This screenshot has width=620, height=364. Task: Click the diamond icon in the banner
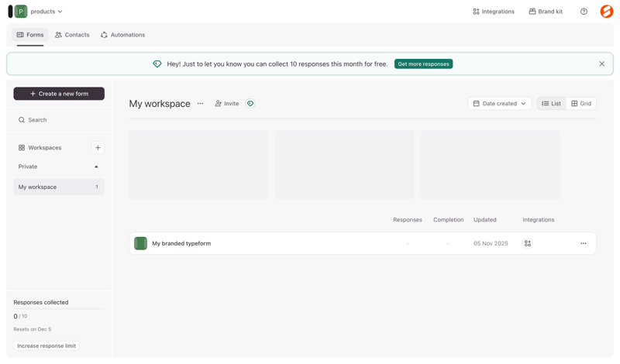coord(157,64)
